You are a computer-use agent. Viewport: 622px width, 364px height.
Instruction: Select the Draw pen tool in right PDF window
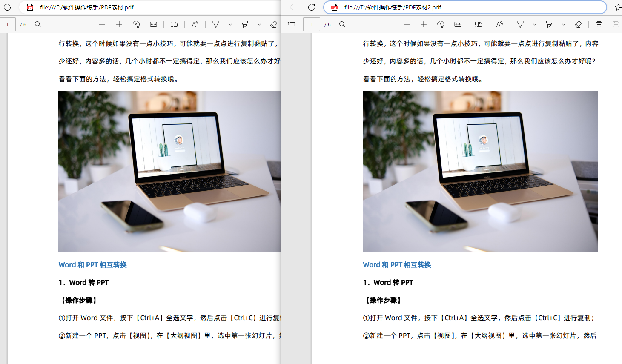(520, 24)
